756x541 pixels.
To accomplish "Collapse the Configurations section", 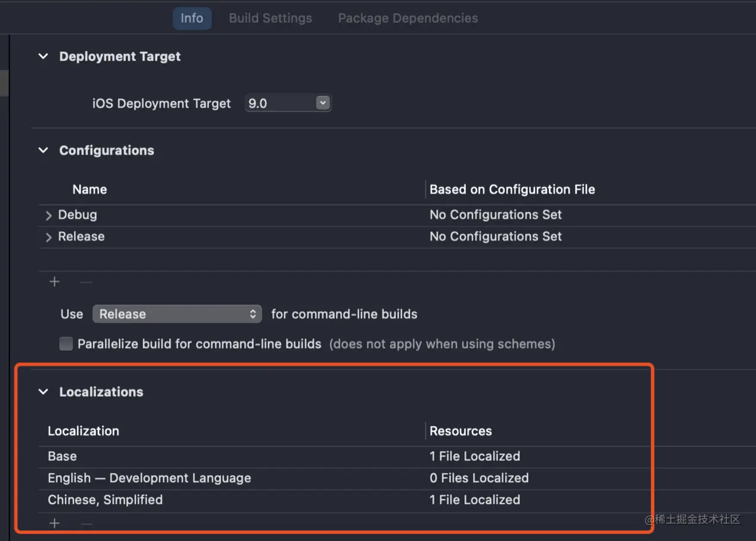I will [43, 150].
